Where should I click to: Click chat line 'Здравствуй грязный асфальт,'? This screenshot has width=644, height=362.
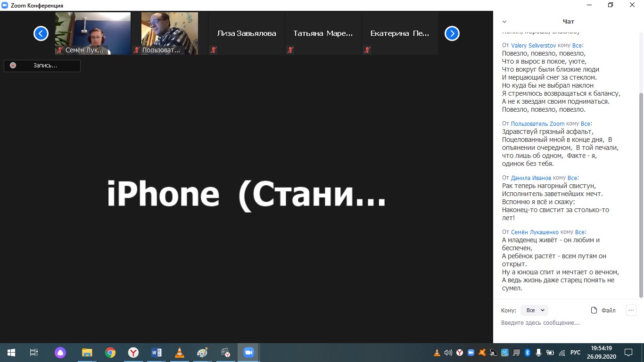click(x=547, y=132)
